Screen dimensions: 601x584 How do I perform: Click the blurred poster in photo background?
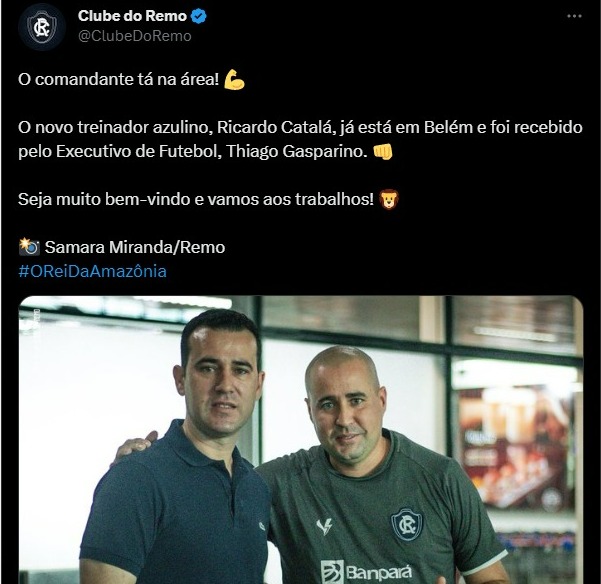click(x=516, y=448)
